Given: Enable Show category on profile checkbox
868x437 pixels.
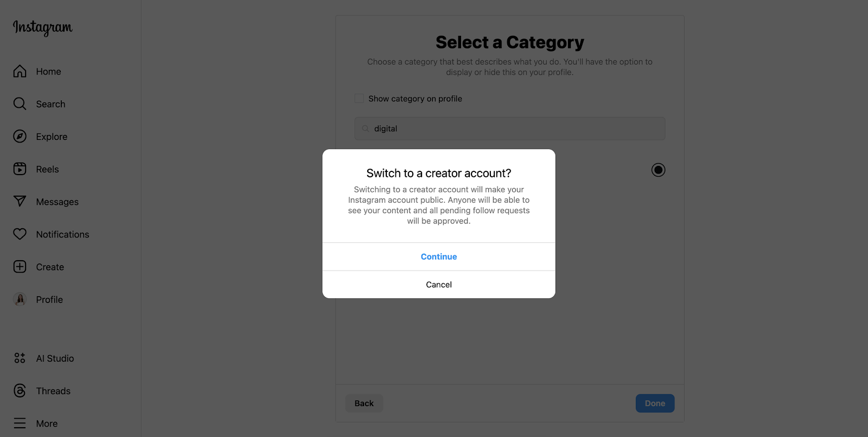Looking at the screenshot, I should 359,99.
